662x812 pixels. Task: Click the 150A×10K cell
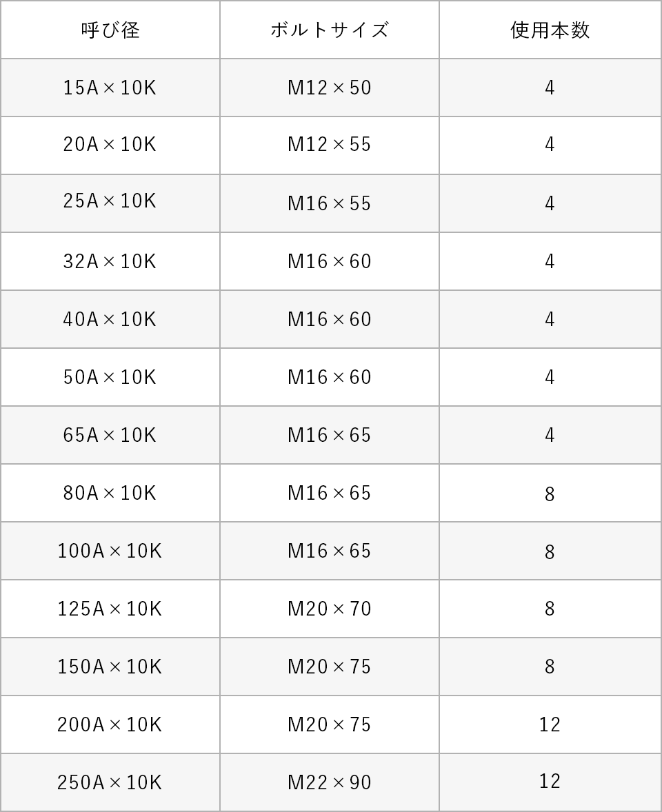110,667
